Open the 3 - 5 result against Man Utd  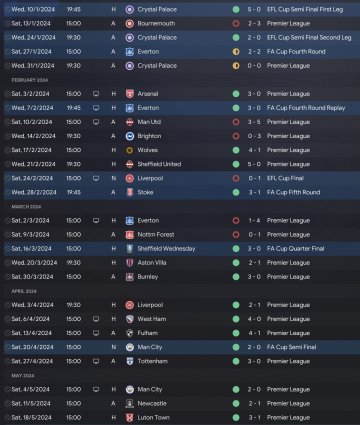(254, 122)
